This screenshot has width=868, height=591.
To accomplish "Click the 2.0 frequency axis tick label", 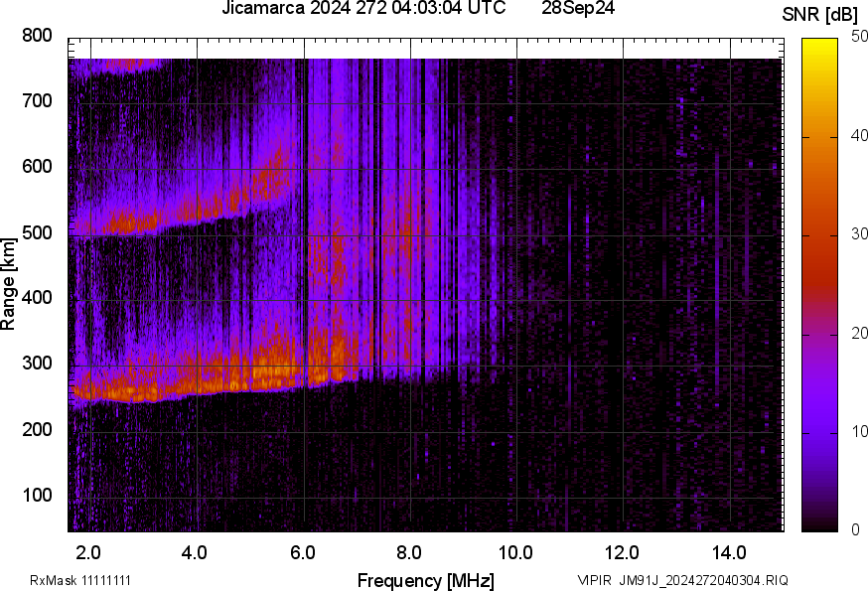I will click(88, 551).
